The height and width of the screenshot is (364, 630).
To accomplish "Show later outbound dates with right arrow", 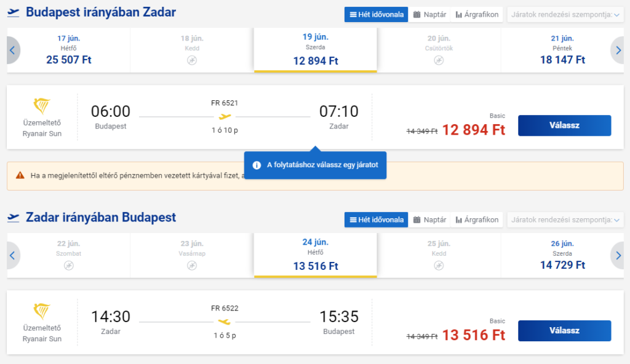I will click(x=618, y=50).
